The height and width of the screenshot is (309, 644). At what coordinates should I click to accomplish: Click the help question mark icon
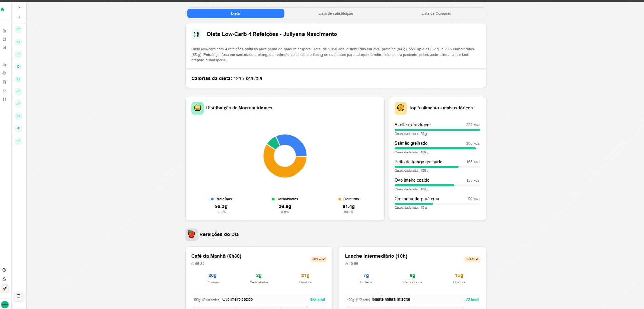point(4,270)
